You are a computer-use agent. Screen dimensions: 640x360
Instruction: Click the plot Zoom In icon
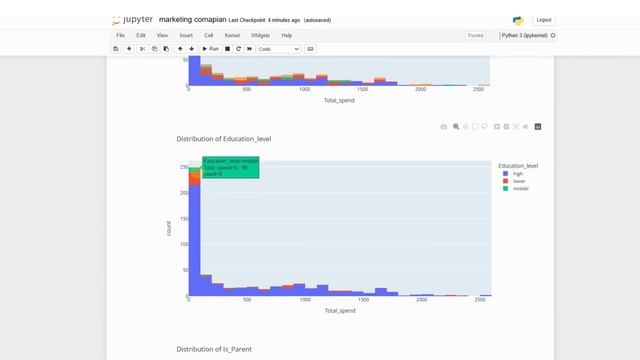pyautogui.click(x=497, y=127)
